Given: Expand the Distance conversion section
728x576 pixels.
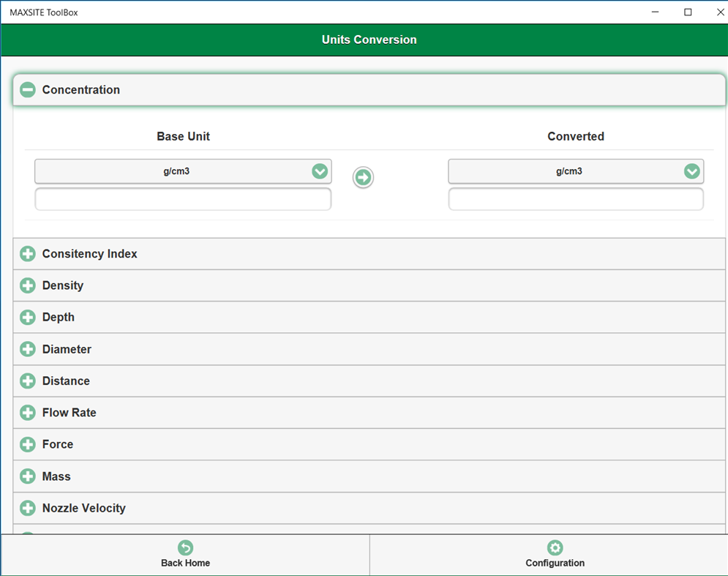Looking at the screenshot, I should click(x=27, y=381).
